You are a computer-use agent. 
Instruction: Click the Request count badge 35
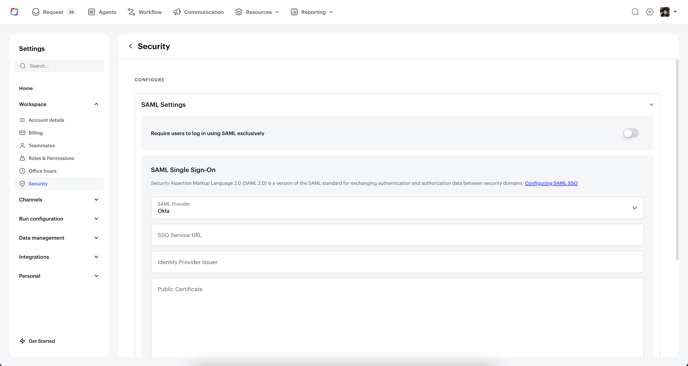click(x=72, y=12)
